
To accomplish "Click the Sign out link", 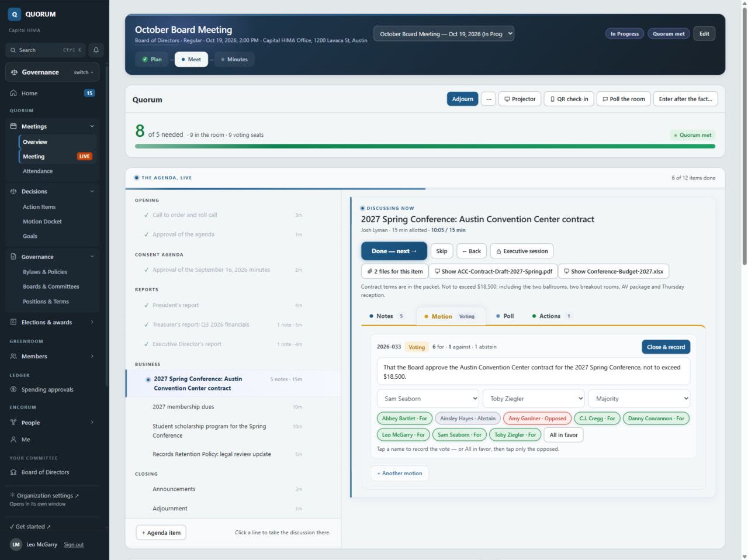I will (x=74, y=545).
